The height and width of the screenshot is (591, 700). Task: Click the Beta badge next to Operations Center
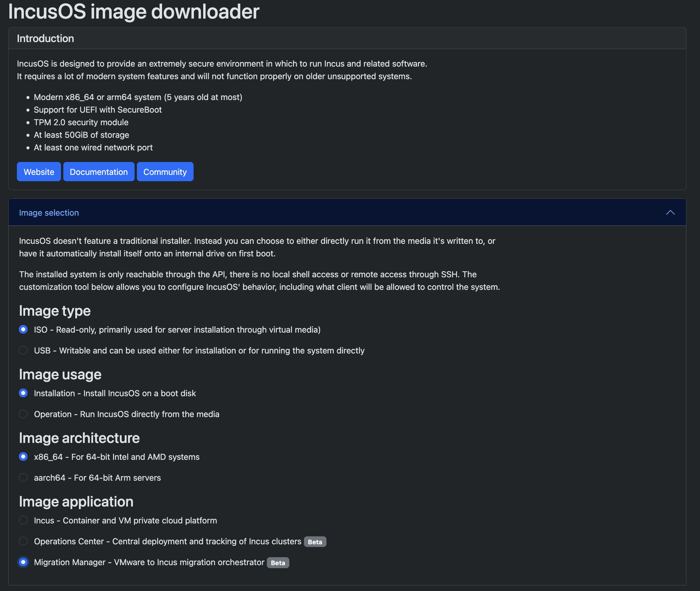(315, 541)
